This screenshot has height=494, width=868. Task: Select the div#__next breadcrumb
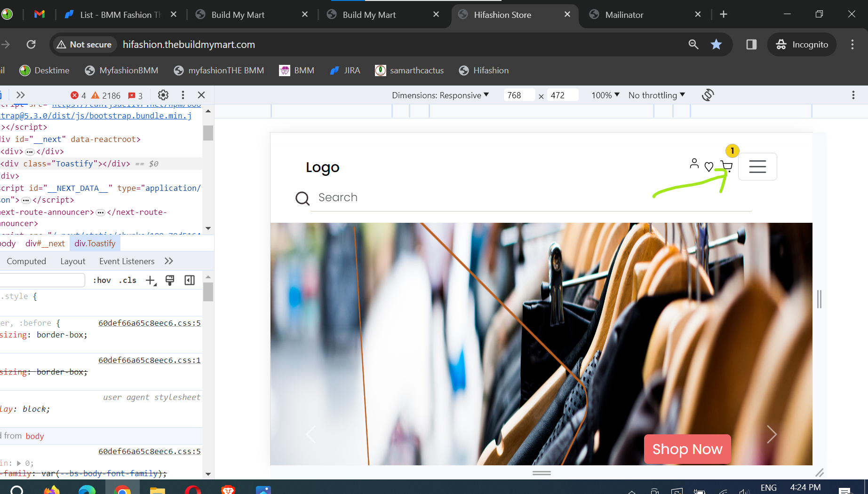tap(45, 243)
